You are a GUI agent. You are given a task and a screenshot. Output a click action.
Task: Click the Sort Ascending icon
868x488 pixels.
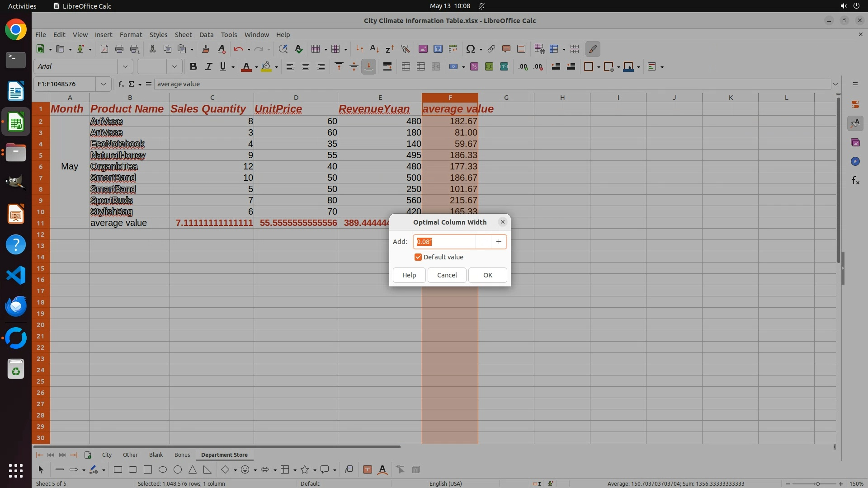[374, 49]
